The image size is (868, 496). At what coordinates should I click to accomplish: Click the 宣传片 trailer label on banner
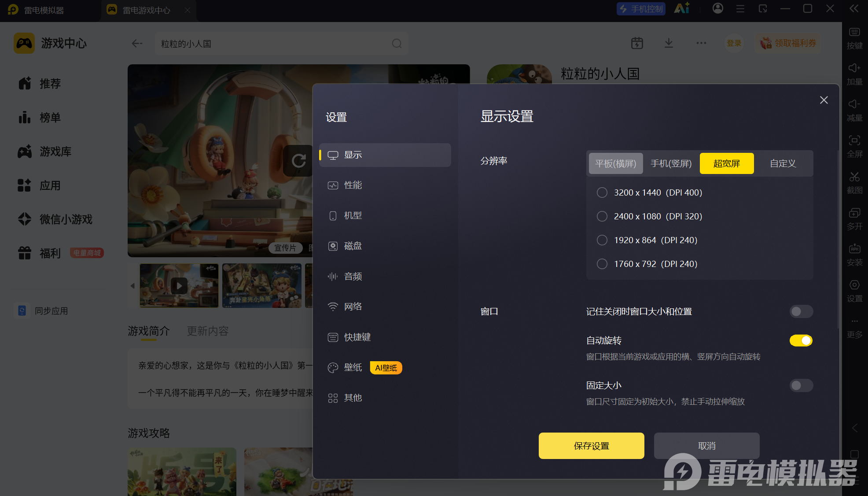[x=285, y=248]
